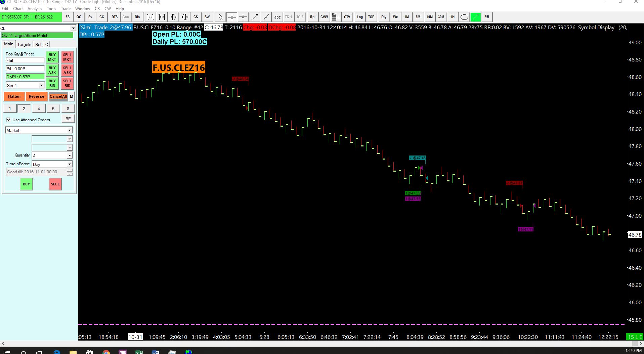Click the BUY ASK button
Screen dimensions: 644x354
pos(52,70)
